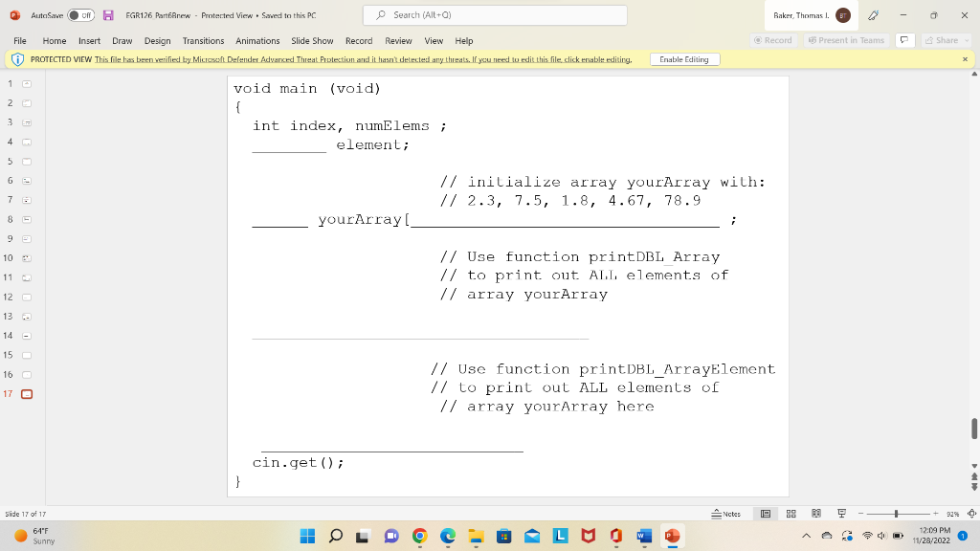Screen dimensions: 980x551
Task: Open PowerPoint icon in the taskbar
Action: (x=673, y=537)
